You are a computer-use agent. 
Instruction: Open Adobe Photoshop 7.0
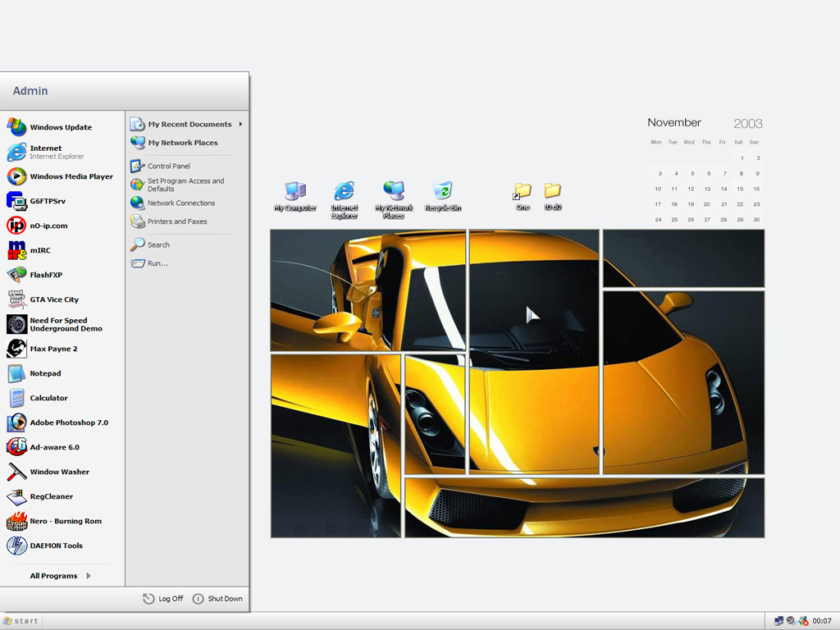(68, 422)
